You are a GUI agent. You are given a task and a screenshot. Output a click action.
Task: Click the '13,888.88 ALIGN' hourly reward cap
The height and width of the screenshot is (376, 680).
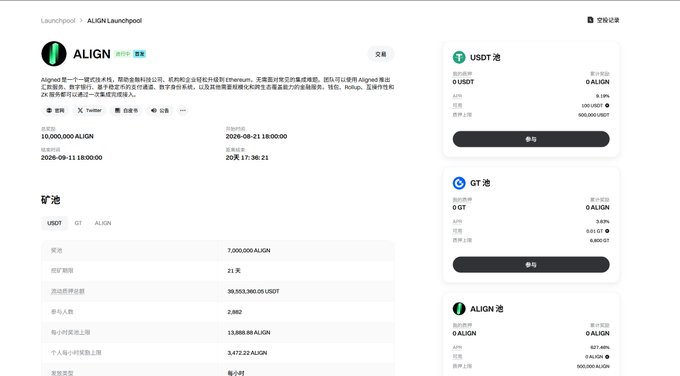(249, 333)
